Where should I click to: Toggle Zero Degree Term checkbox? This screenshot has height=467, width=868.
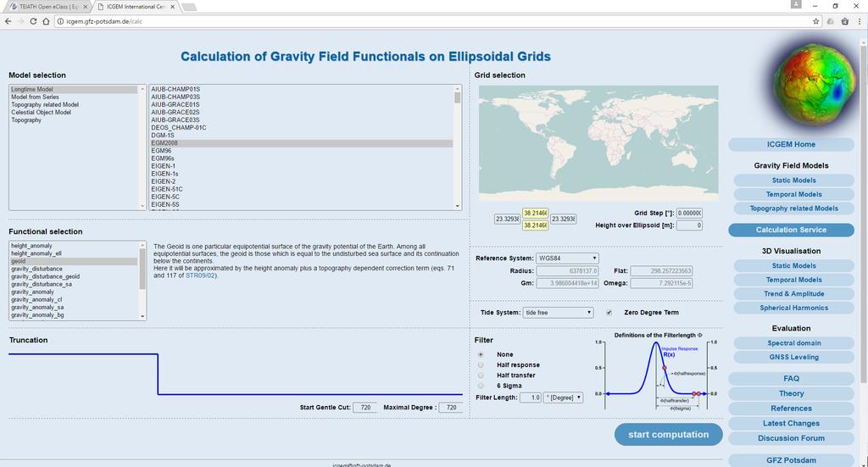point(609,312)
